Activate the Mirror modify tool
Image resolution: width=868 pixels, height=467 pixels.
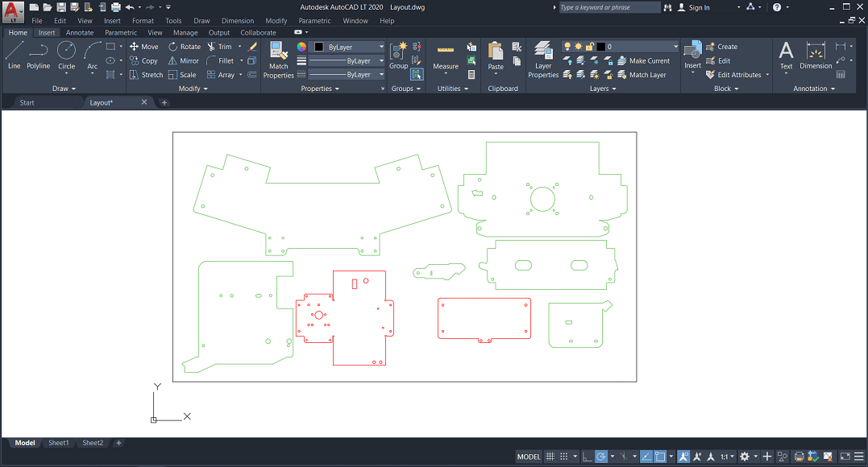pyautogui.click(x=183, y=60)
